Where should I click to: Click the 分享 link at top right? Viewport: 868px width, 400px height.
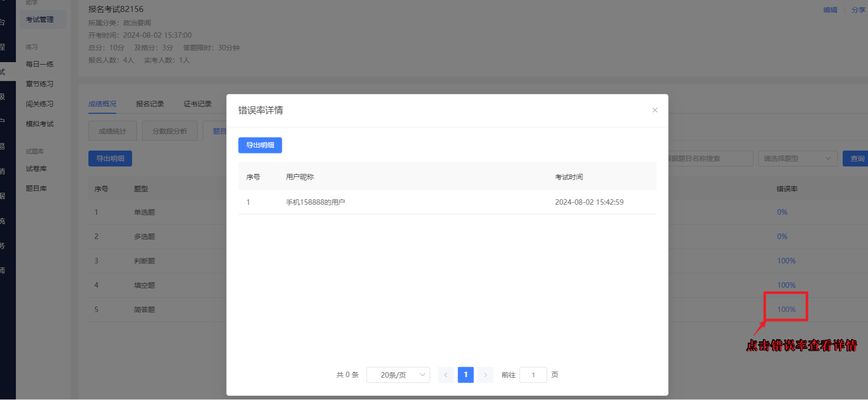coord(859,10)
